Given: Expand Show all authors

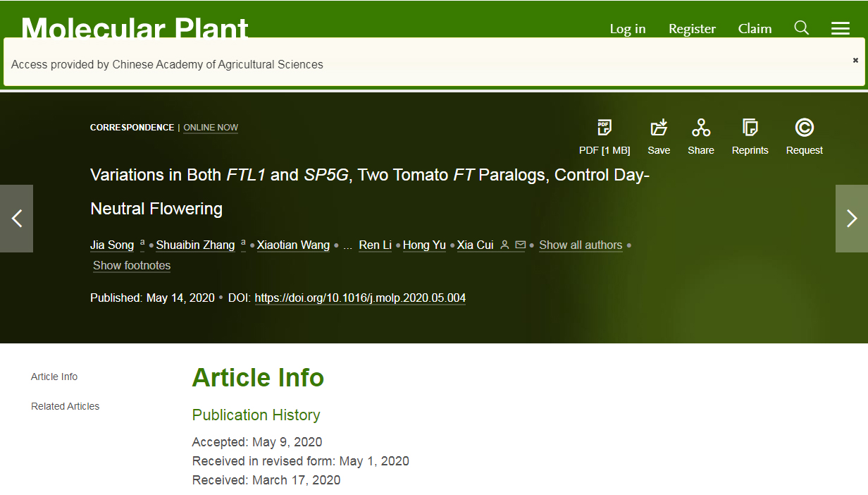Looking at the screenshot, I should [580, 245].
